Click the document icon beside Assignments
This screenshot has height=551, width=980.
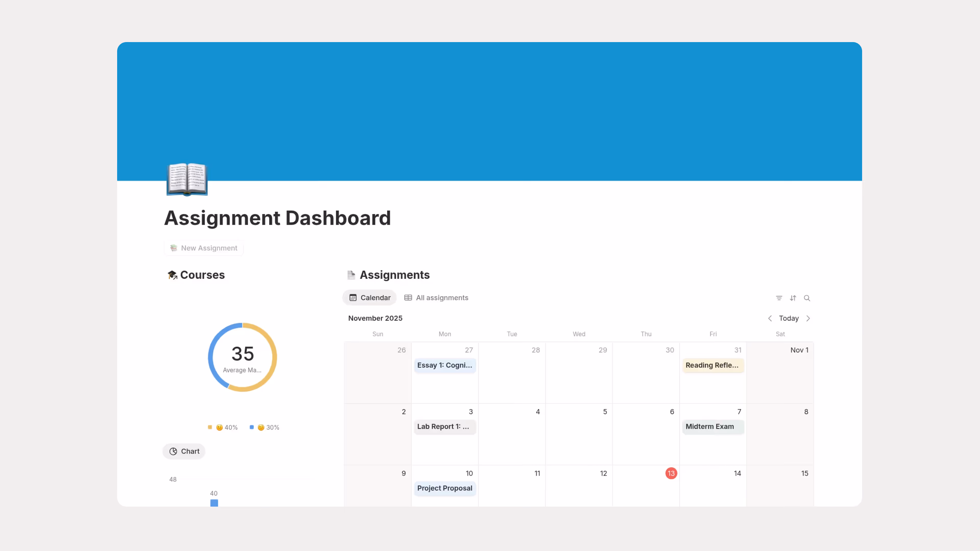pos(351,274)
